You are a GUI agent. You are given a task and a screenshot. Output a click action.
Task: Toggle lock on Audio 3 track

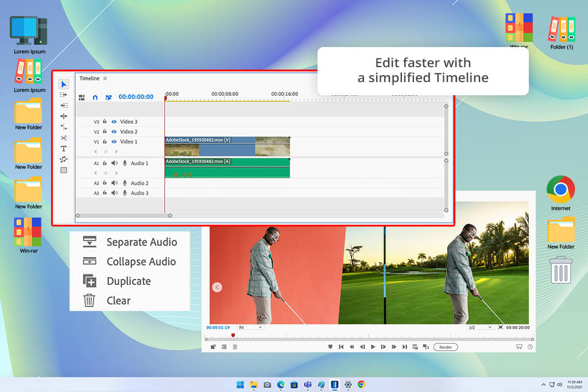pyautogui.click(x=105, y=193)
